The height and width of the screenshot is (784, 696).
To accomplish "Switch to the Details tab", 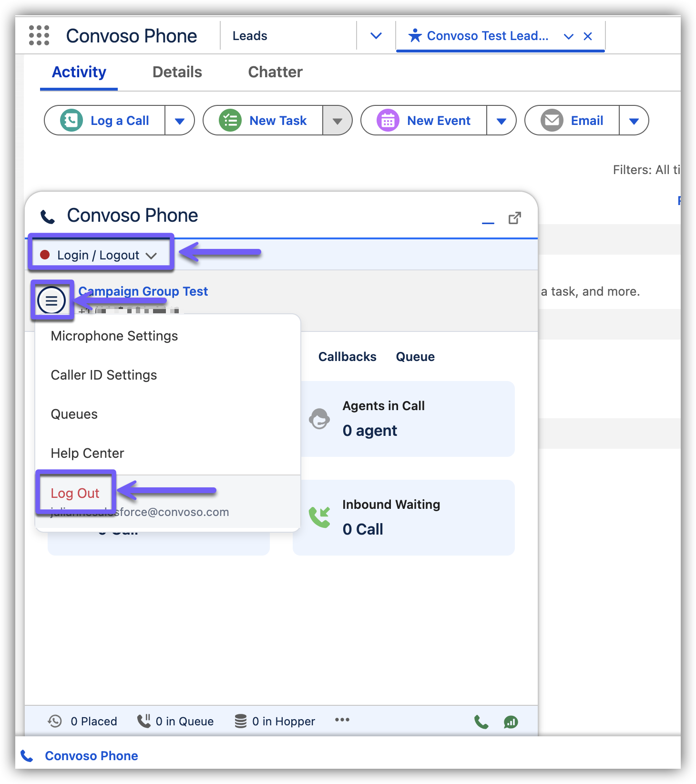I will point(177,72).
